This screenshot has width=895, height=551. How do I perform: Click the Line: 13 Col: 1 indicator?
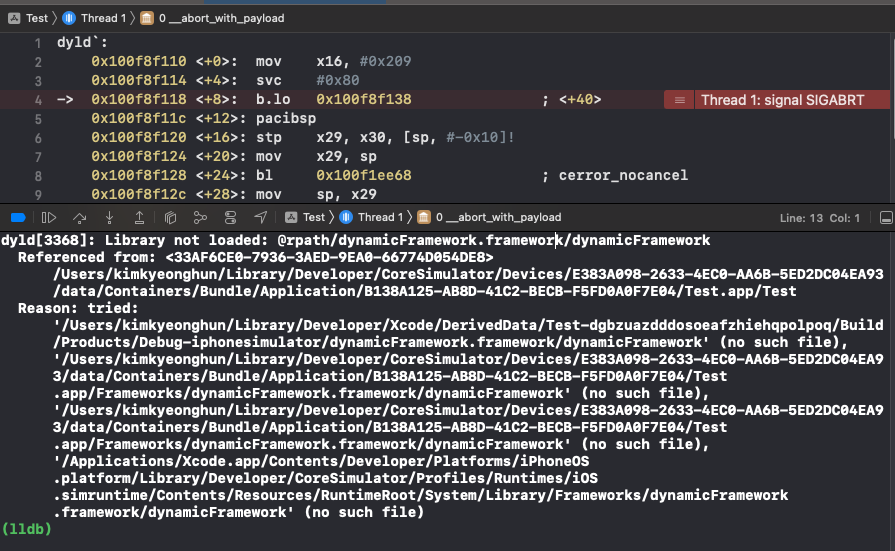(x=819, y=218)
